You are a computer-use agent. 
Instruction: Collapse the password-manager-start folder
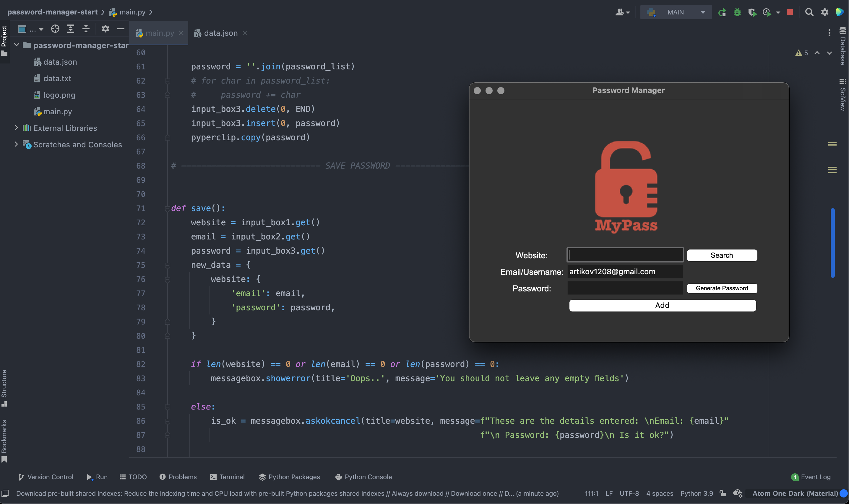point(16,45)
